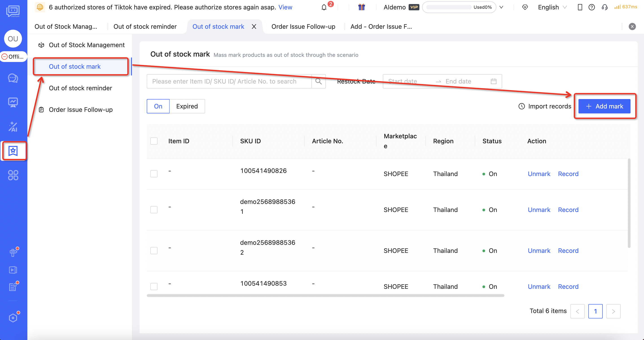The height and width of the screenshot is (340, 644).
Task: Click the Add mark button
Action: pyautogui.click(x=604, y=106)
